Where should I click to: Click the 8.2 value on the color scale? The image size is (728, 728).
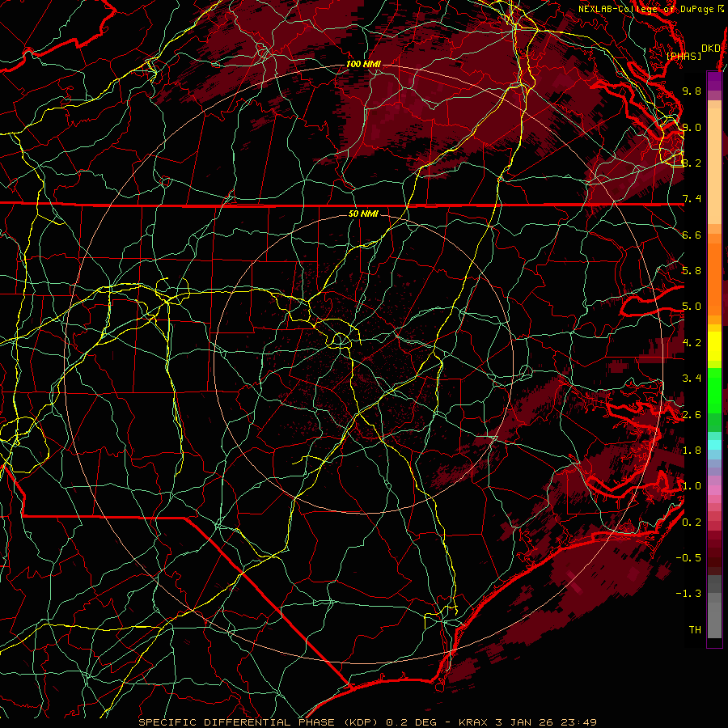click(692, 163)
